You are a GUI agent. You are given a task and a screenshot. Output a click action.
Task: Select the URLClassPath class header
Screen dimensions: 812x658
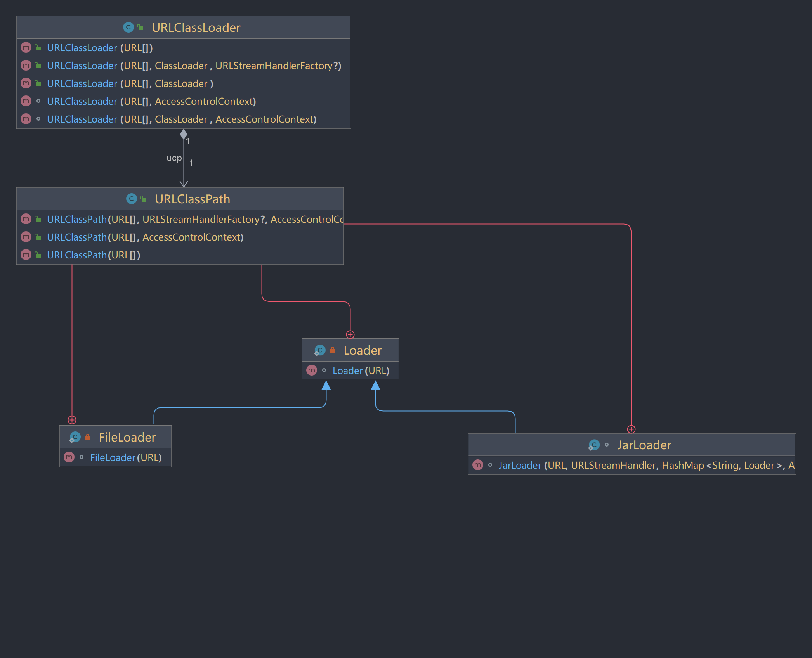[192, 199]
